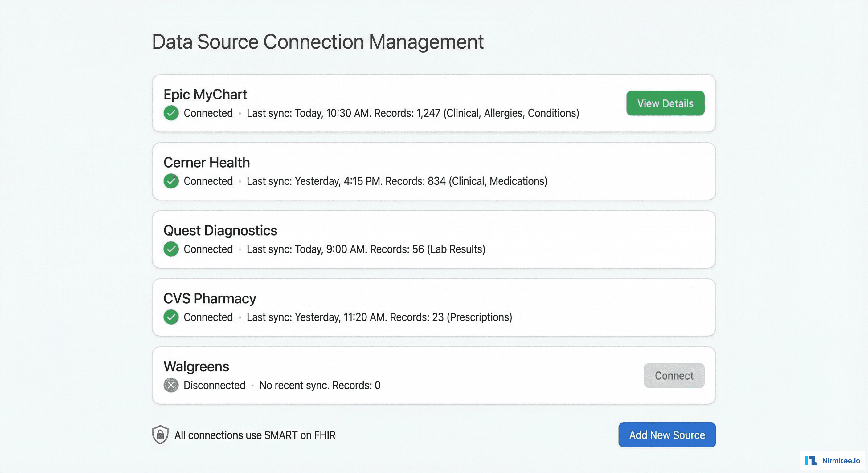This screenshot has width=868, height=473.
Task: Select the Epic MyChart card title
Action: pos(205,95)
